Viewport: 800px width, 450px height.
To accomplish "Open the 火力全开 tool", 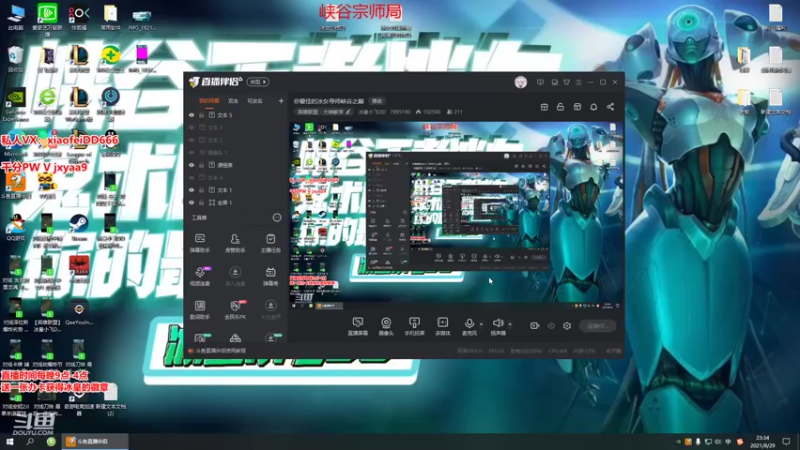I will (270, 309).
